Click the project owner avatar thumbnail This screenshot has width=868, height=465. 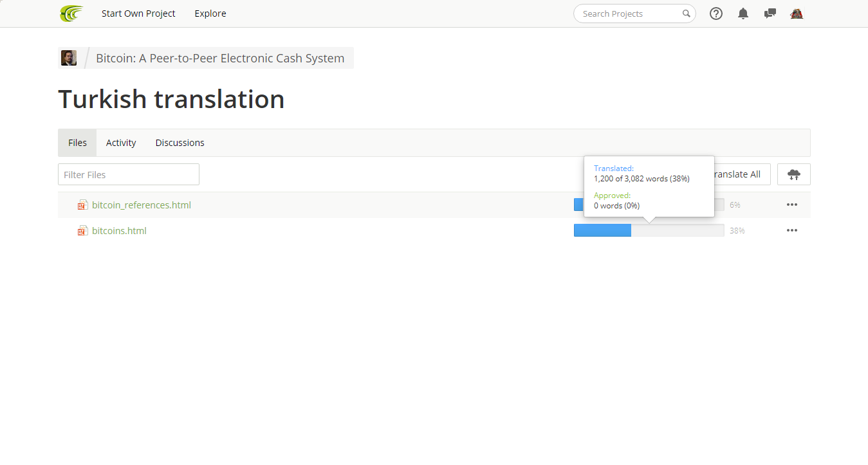coord(69,58)
